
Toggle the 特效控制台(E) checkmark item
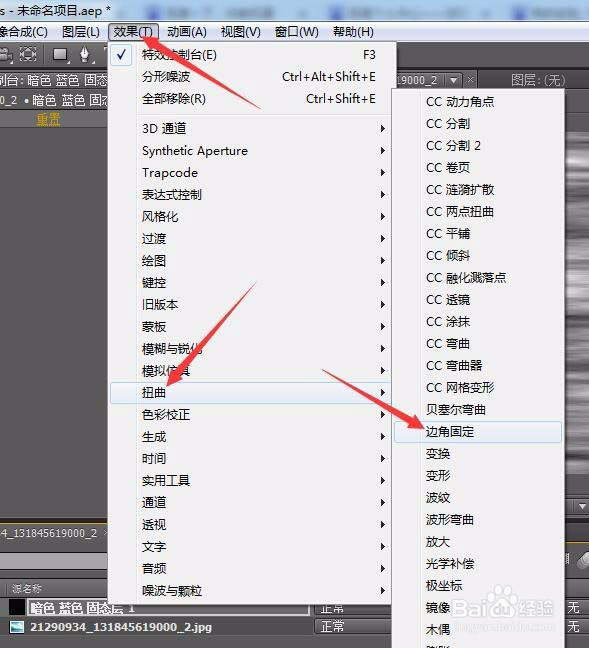tap(250, 55)
